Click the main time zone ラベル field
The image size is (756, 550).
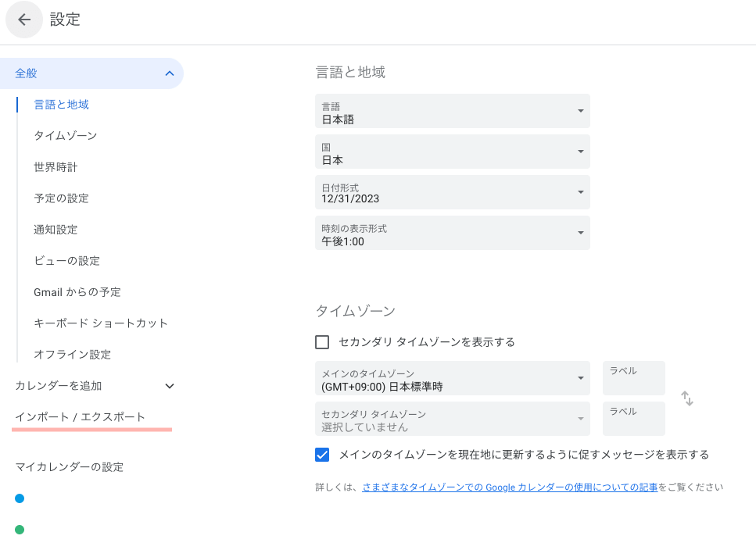click(x=633, y=378)
